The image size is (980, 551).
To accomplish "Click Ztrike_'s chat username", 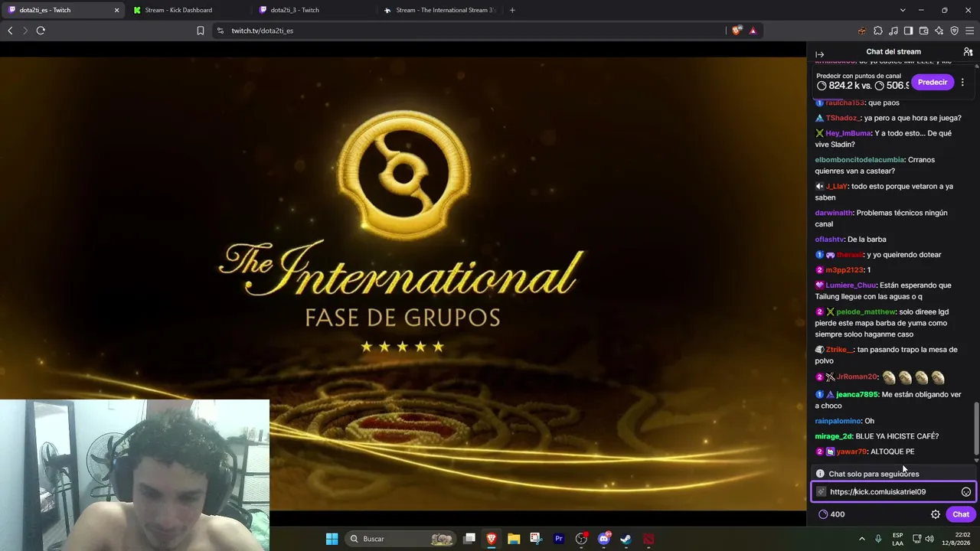I will pyautogui.click(x=839, y=350).
